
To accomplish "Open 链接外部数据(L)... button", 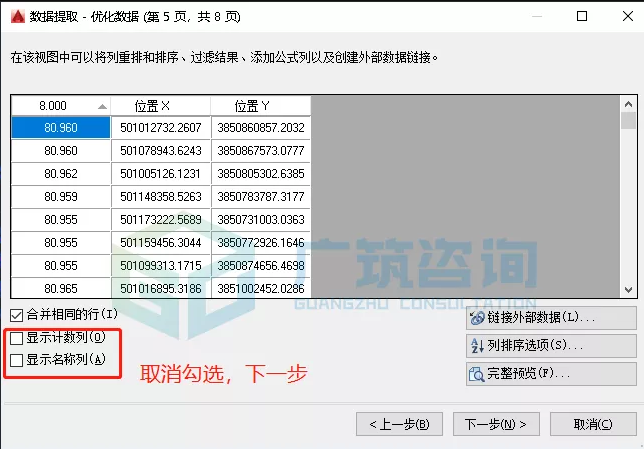I will [551, 318].
